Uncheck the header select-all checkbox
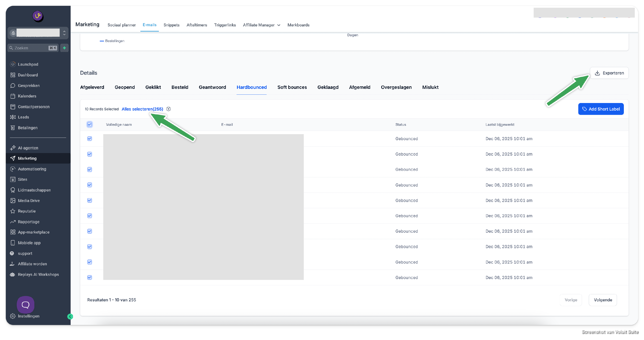Screen dimensions: 644x340 tap(90, 124)
